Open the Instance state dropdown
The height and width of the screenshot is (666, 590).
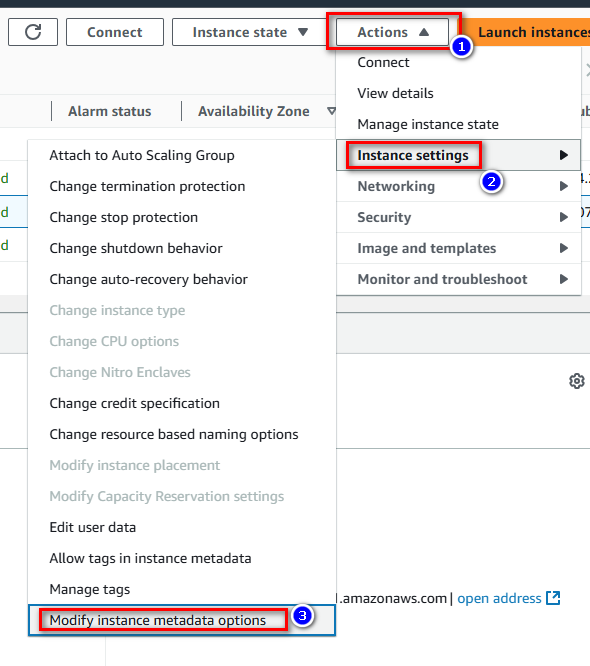[250, 32]
